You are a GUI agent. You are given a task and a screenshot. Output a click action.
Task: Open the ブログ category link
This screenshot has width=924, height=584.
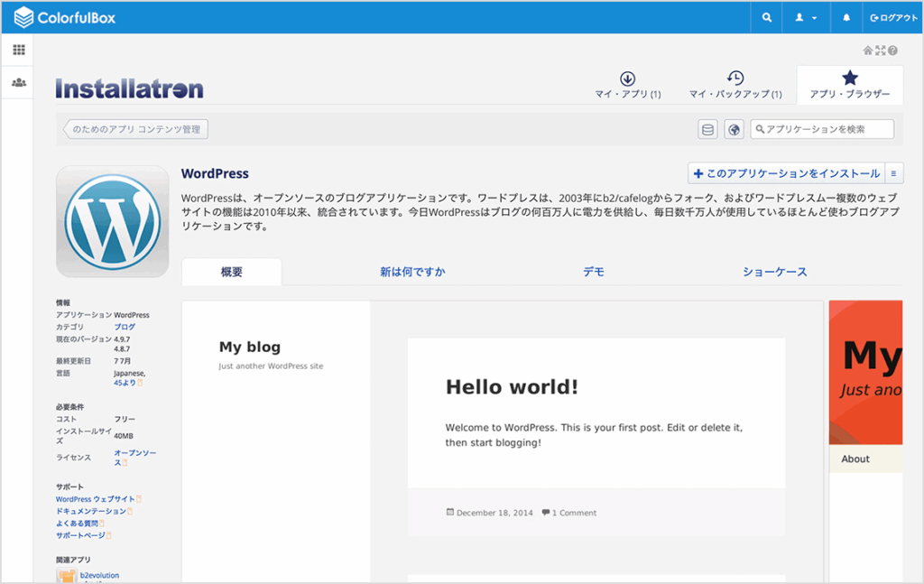(125, 327)
